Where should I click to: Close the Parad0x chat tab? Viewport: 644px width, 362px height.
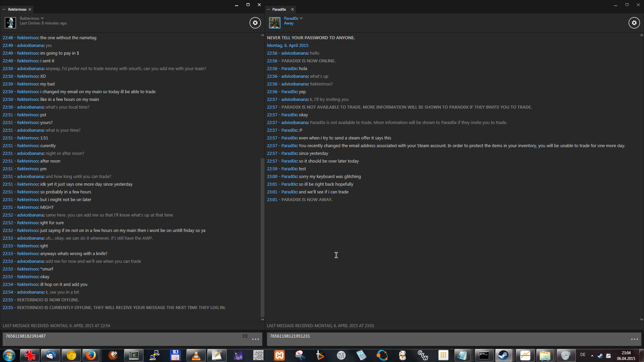coord(292,9)
